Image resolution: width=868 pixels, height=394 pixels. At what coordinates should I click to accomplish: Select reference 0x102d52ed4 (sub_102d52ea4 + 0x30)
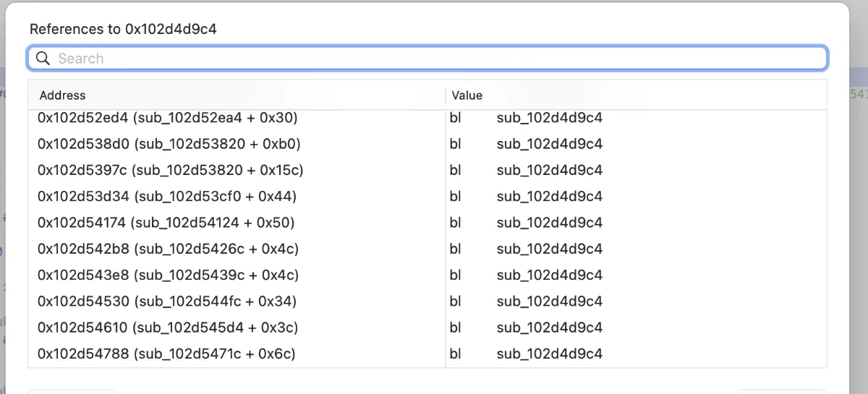(x=427, y=117)
